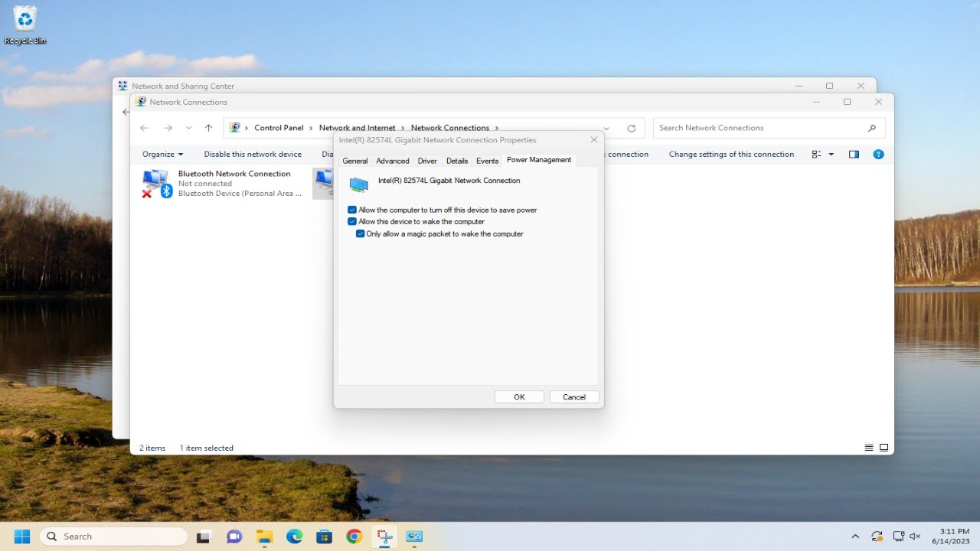
Task: Select the Power Management tab
Action: click(539, 159)
